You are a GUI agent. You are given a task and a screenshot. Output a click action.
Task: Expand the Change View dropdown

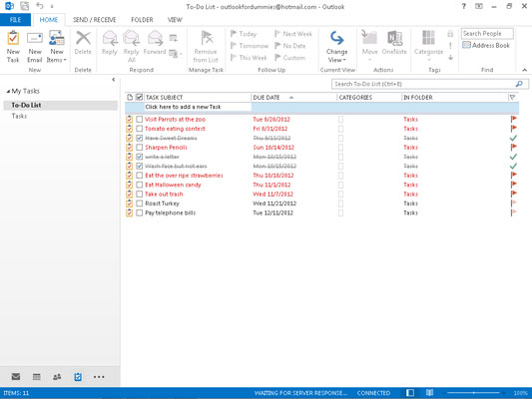tap(336, 47)
